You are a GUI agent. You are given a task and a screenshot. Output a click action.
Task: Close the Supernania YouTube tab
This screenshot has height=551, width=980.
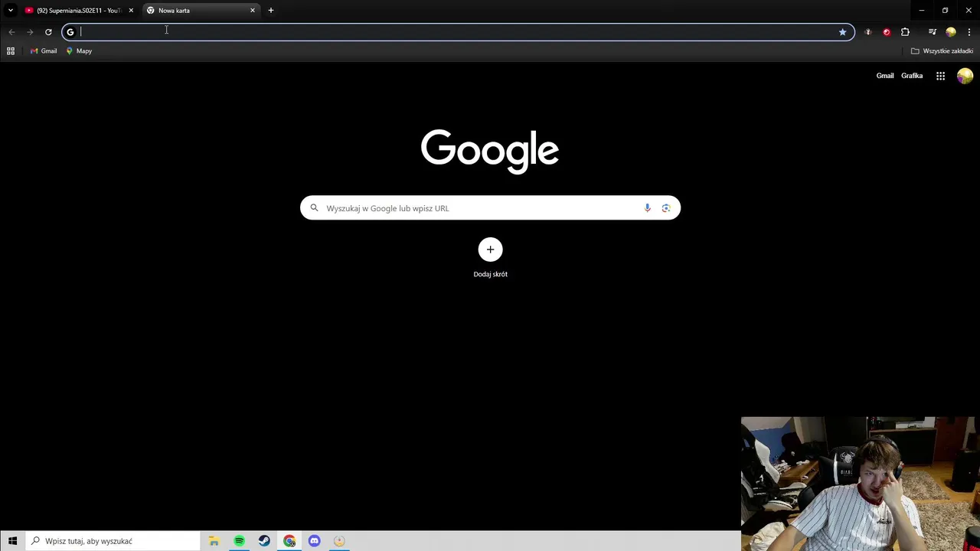tap(131, 11)
